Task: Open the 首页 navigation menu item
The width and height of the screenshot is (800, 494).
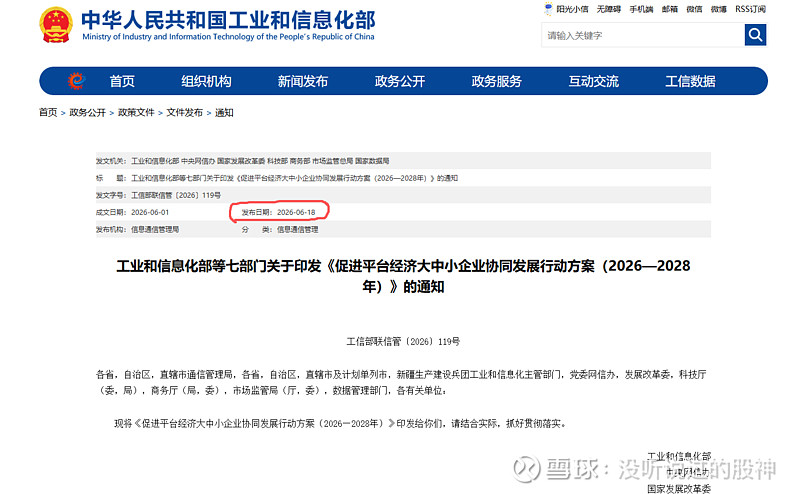Action: click(x=122, y=81)
